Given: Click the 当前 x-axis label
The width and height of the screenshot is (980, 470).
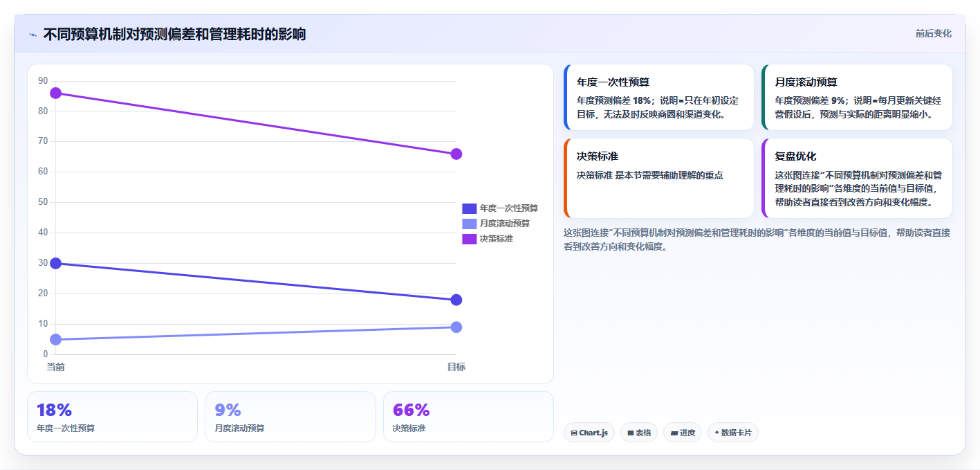Looking at the screenshot, I should tap(56, 367).
